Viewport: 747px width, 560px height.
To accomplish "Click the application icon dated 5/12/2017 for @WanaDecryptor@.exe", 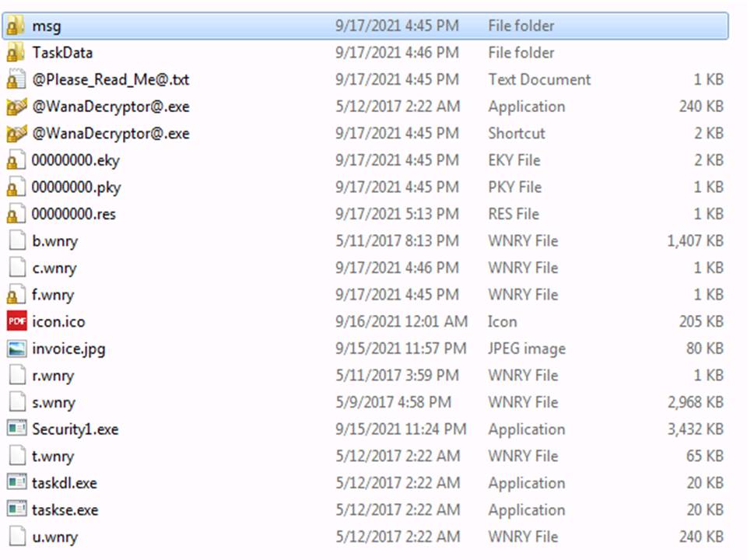I will (x=16, y=107).
